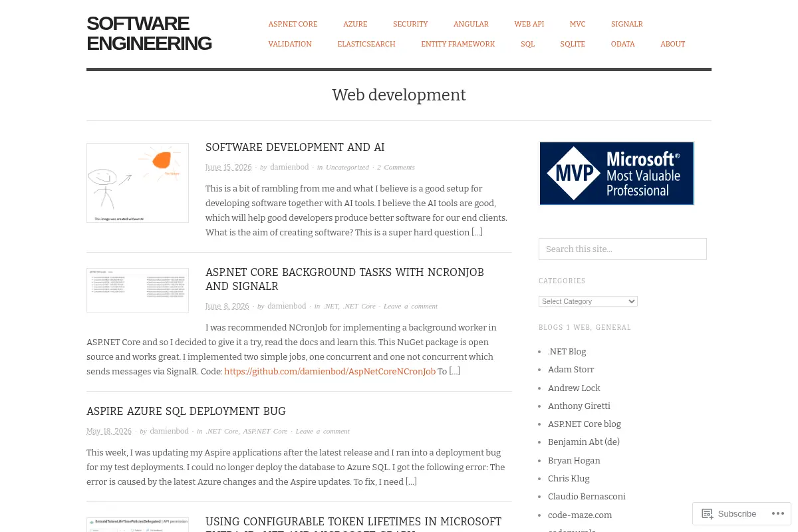Expand the Select Category dropdown

[588, 301]
